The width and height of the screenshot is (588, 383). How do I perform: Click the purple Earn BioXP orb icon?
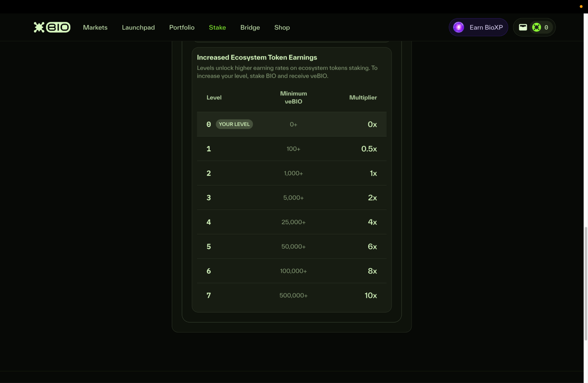click(x=458, y=27)
